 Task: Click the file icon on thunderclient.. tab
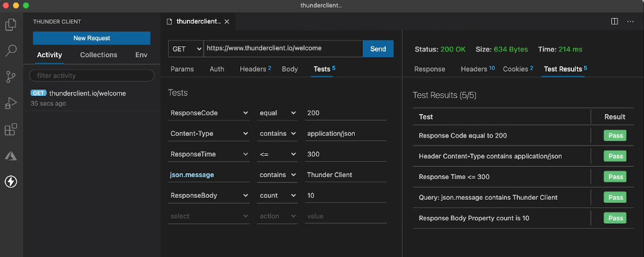169,22
